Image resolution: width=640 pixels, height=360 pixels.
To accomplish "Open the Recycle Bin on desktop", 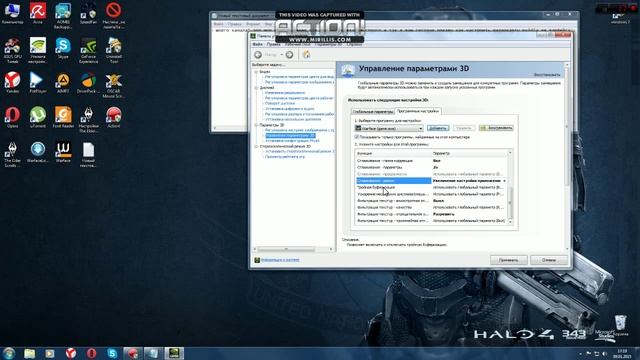I will (620, 325).
